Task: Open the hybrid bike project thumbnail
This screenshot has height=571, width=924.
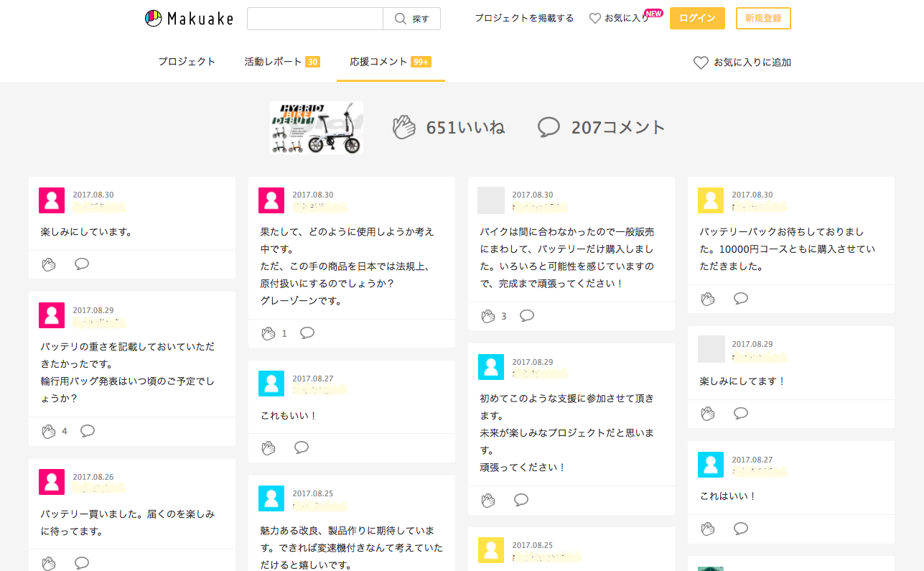Action: (317, 127)
